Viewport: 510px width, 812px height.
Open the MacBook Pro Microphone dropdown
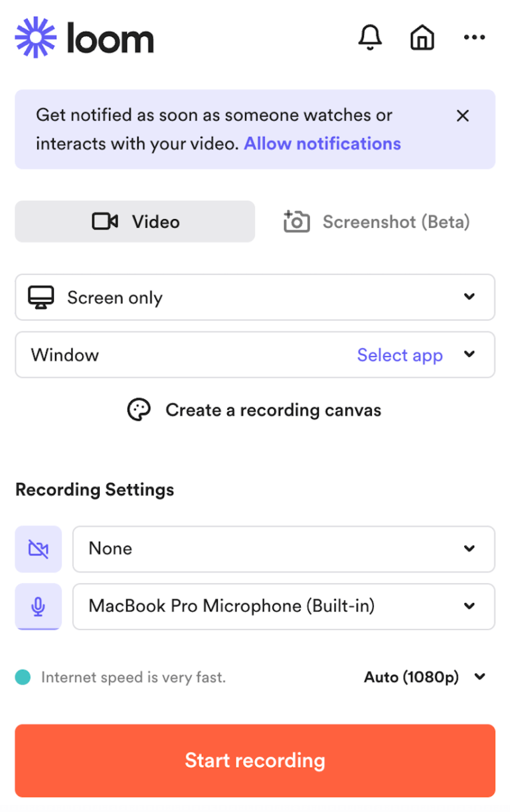click(x=284, y=606)
